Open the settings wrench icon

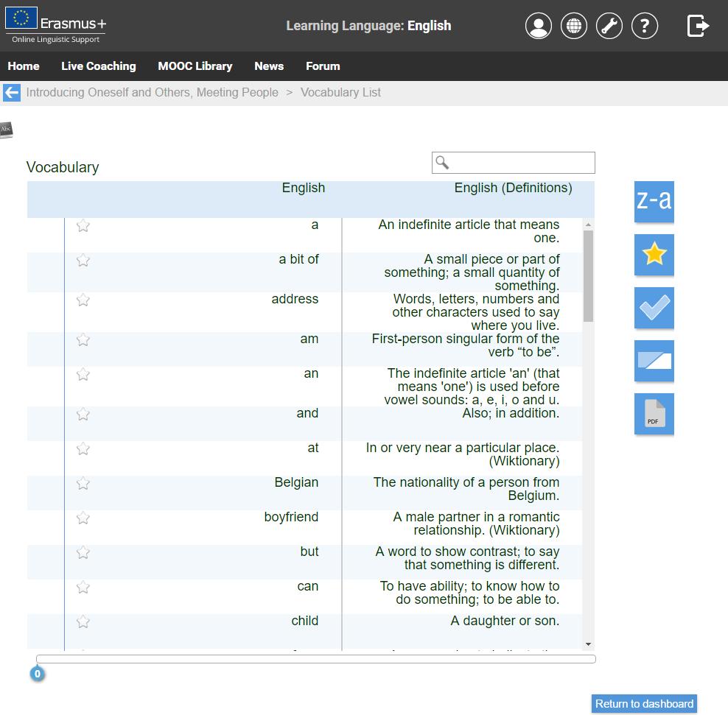coord(609,26)
